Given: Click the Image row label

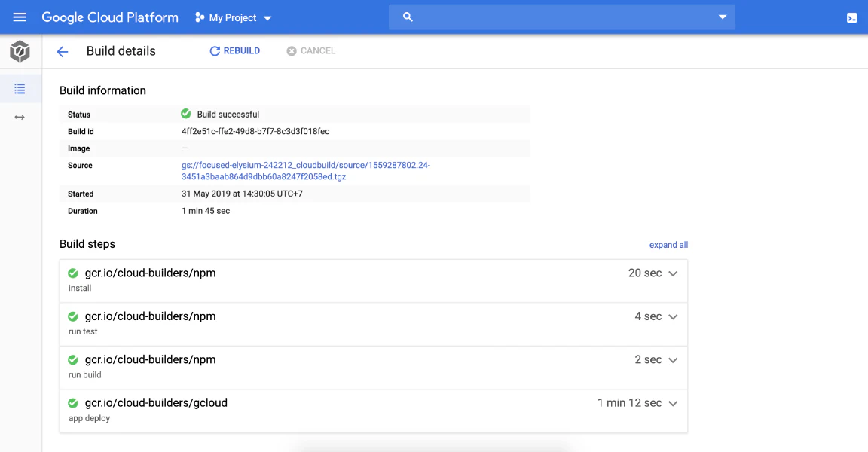Looking at the screenshot, I should (78, 148).
